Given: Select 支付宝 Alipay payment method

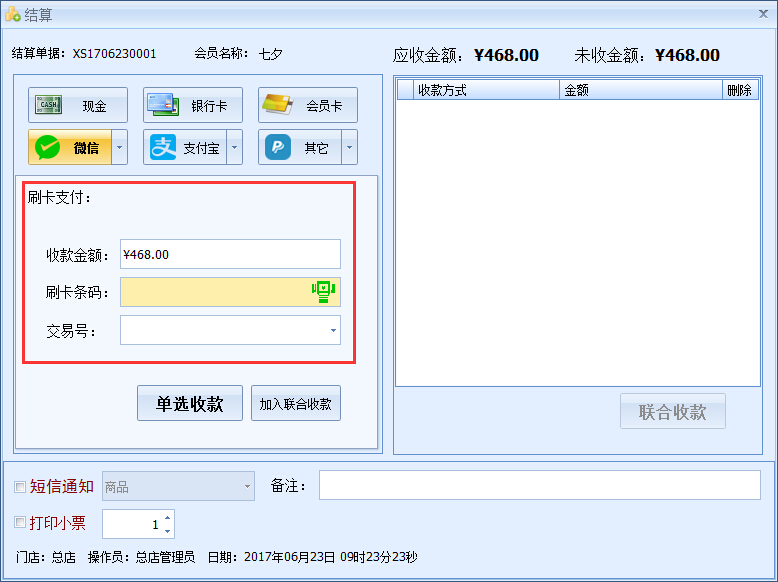Looking at the screenshot, I should pyautogui.click(x=185, y=148).
